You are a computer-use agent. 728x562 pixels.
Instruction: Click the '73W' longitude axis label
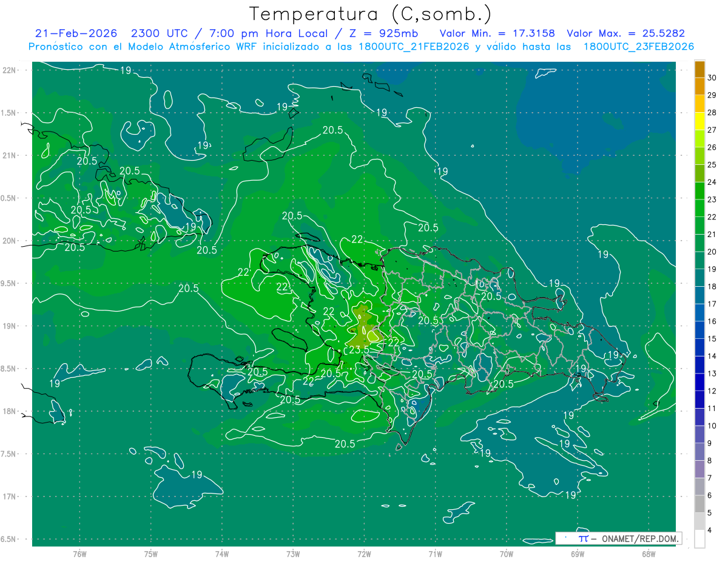pos(293,554)
